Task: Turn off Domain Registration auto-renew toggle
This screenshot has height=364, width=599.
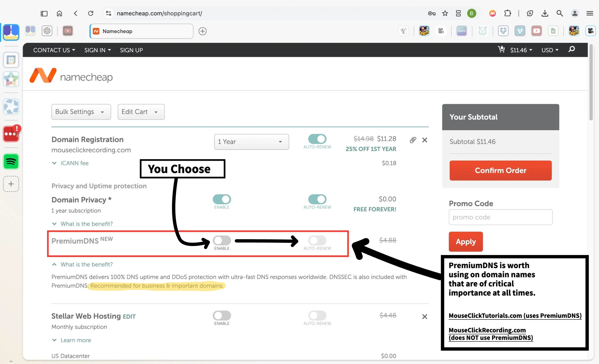Action: pyautogui.click(x=317, y=139)
